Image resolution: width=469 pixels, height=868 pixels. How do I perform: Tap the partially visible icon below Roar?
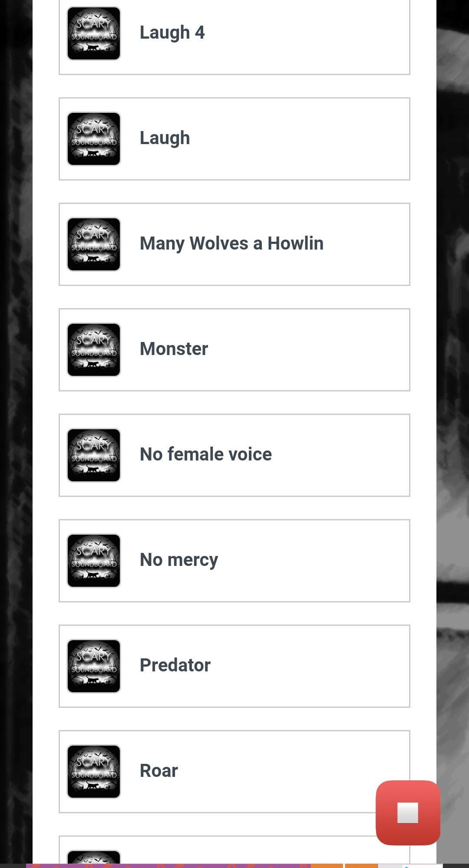click(94, 857)
